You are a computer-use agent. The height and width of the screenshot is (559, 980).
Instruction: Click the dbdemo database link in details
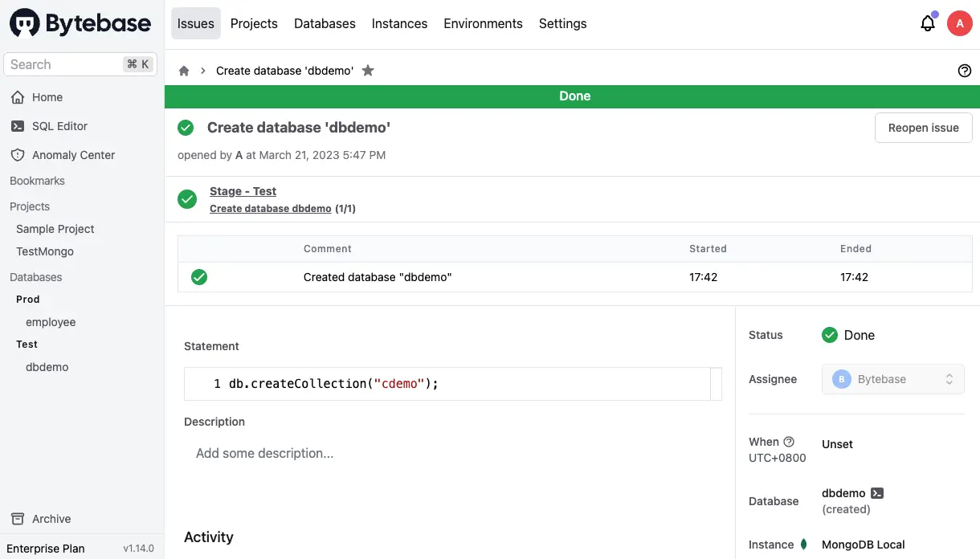tap(843, 493)
